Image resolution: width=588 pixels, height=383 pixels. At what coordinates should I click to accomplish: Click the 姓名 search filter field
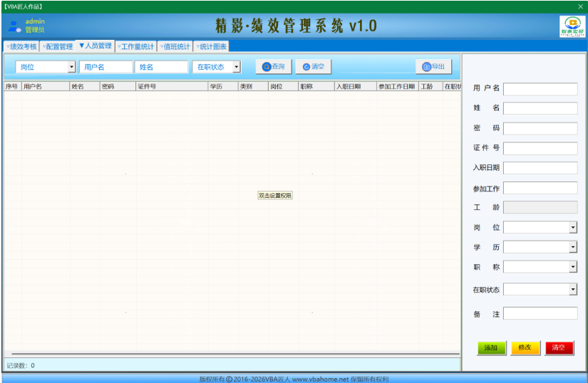(x=161, y=67)
